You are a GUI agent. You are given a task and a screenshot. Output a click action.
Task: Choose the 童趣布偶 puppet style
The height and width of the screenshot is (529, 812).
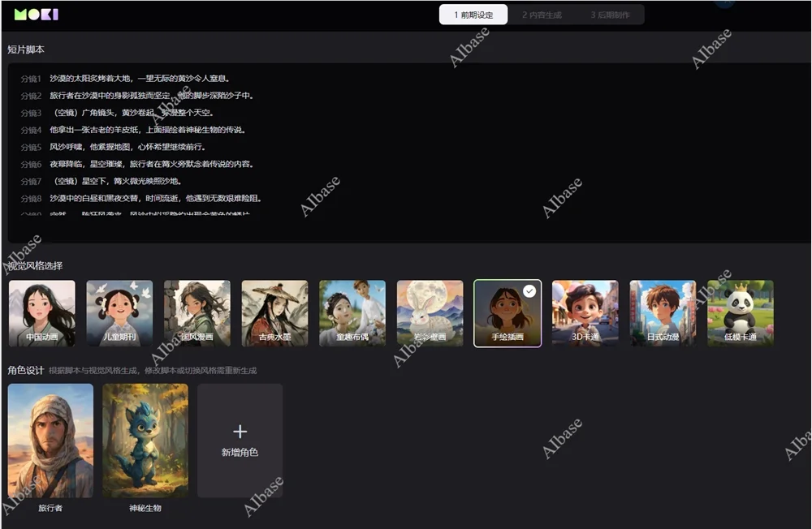coord(352,313)
